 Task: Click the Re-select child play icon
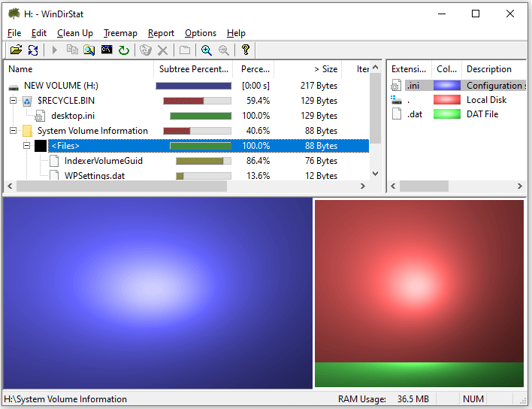pyautogui.click(x=55, y=50)
